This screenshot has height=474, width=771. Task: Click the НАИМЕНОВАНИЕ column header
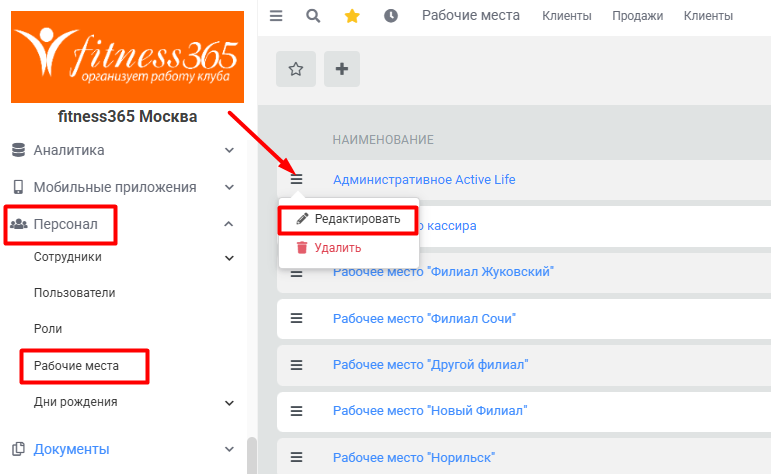[x=383, y=140]
